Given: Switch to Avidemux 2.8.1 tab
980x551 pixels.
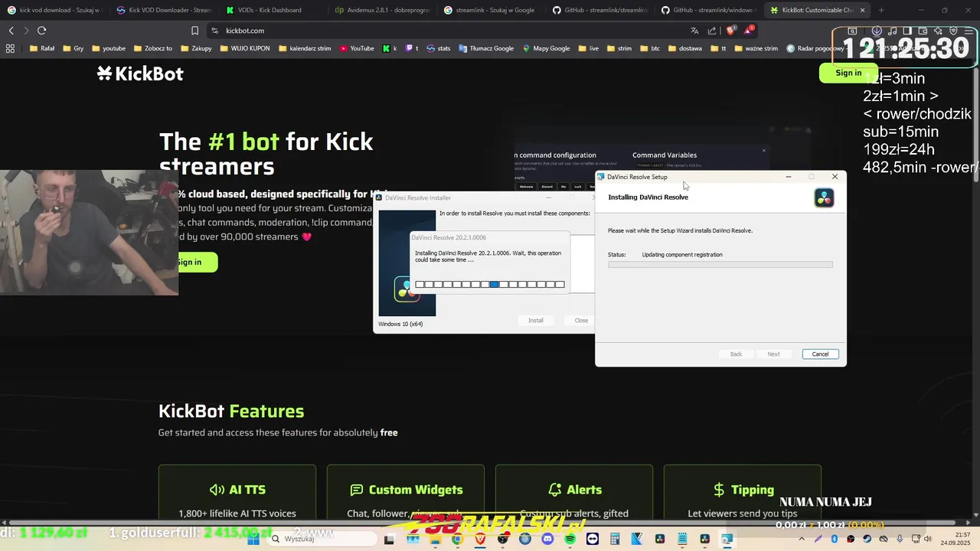Looking at the screenshot, I should (383, 10).
